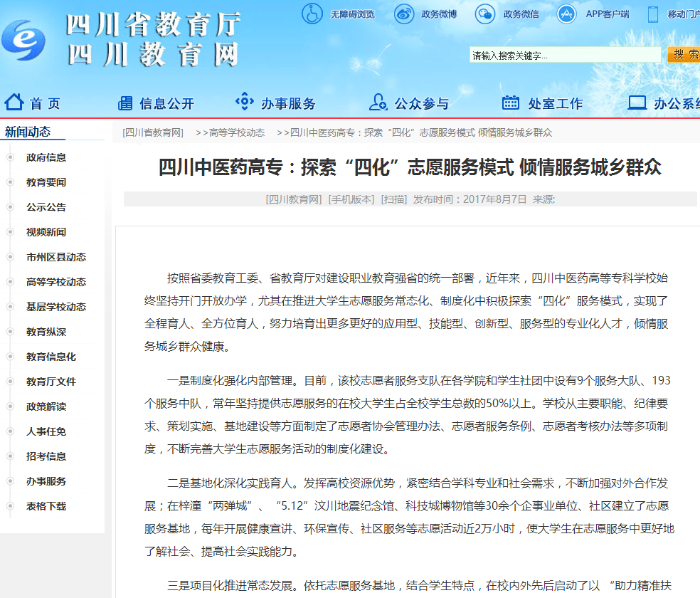Image resolution: width=700 pixels, height=598 pixels.
Task: Open the Weibo (政务微博) icon
Action: point(404,14)
